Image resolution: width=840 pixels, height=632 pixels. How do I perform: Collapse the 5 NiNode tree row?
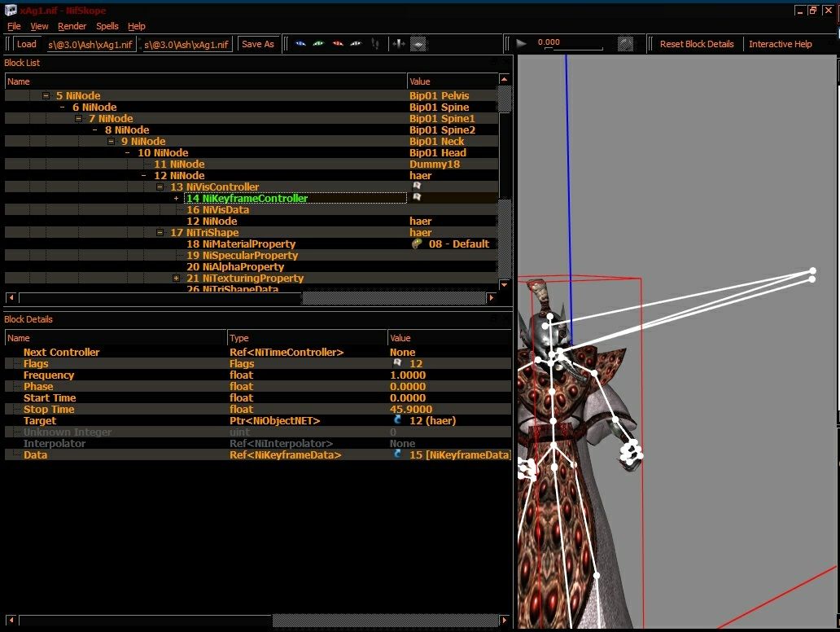point(46,96)
